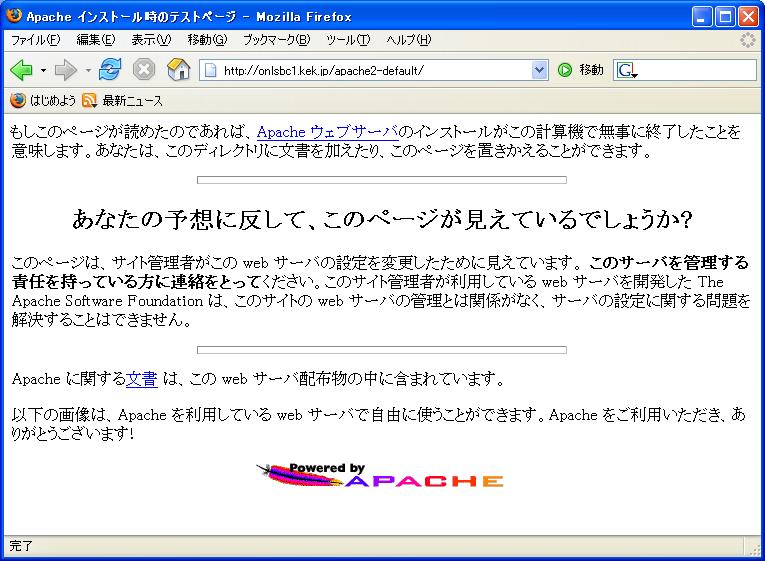Click the grey Forward arrow button
765x561 pixels.
[x=66, y=70]
